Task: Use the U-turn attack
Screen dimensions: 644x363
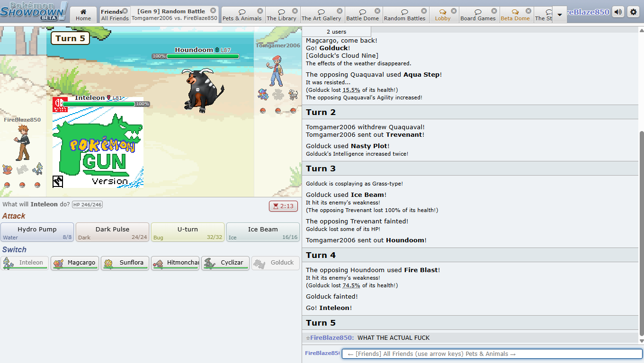Action: 188,232
